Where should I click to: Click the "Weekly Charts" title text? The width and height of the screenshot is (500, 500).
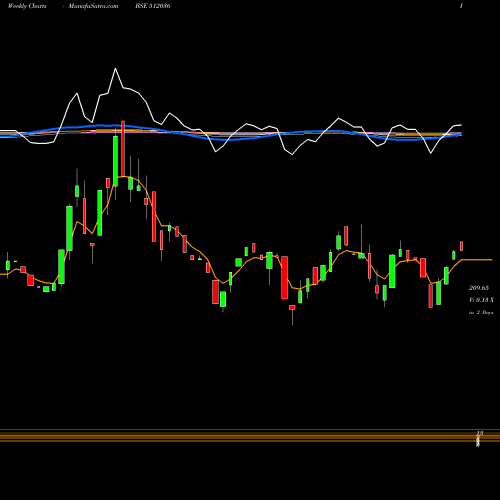click(27, 6)
